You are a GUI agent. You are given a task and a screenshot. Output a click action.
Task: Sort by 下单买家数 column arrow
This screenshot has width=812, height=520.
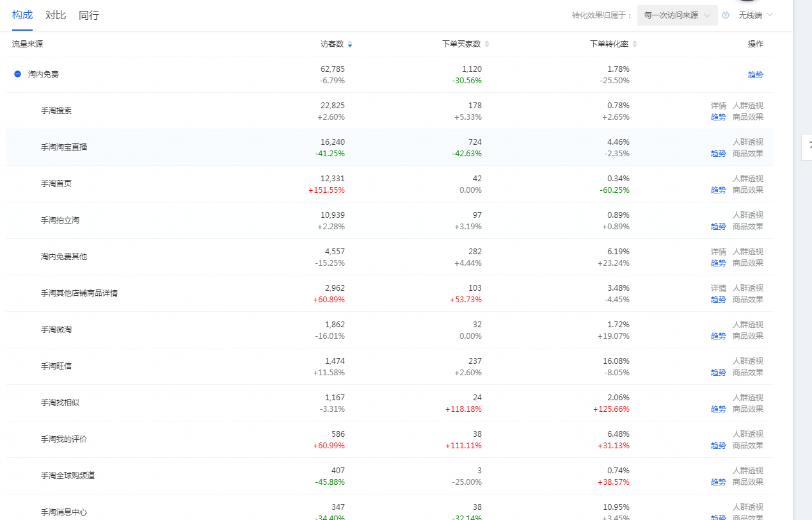click(x=486, y=44)
